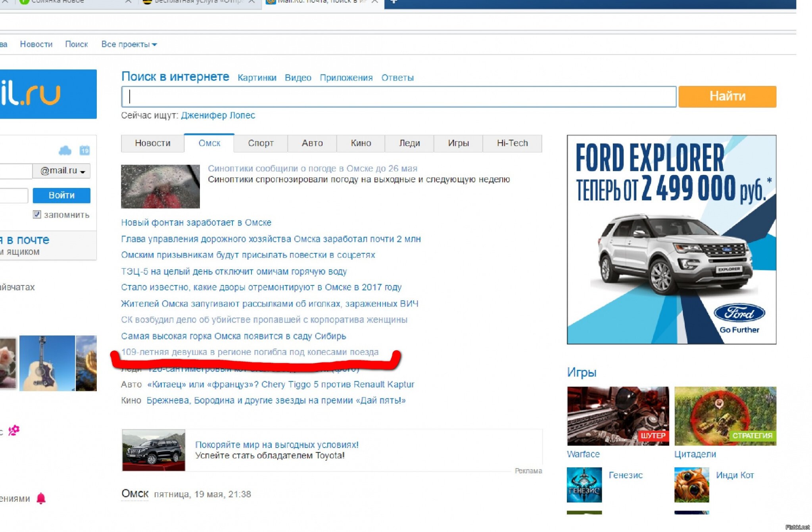Screen dimensions: 812x532
Task: Open the Toyota SUV ad thumbnail
Action: (x=154, y=450)
